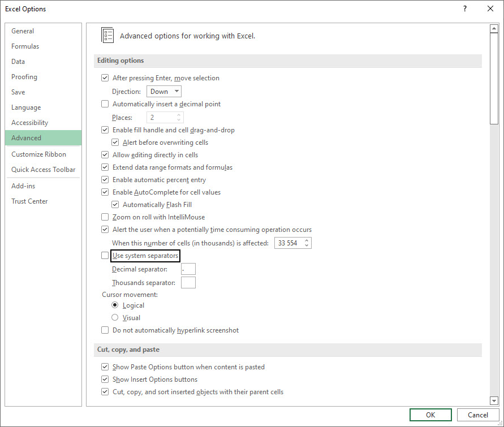504x427 pixels.
Task: Click the cells in thousands number field
Action: click(x=288, y=243)
